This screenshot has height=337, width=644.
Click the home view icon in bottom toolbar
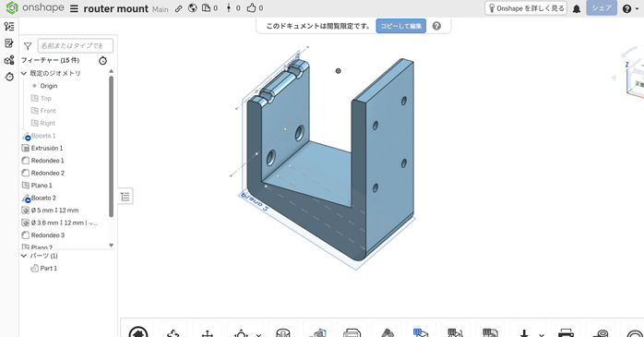coord(138,332)
